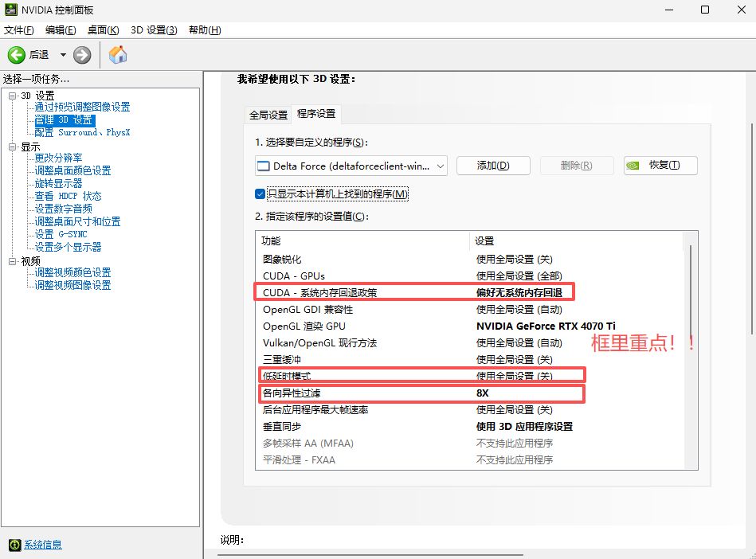The height and width of the screenshot is (559, 756).
Task: Click the 恢复(T) button
Action: (660, 166)
